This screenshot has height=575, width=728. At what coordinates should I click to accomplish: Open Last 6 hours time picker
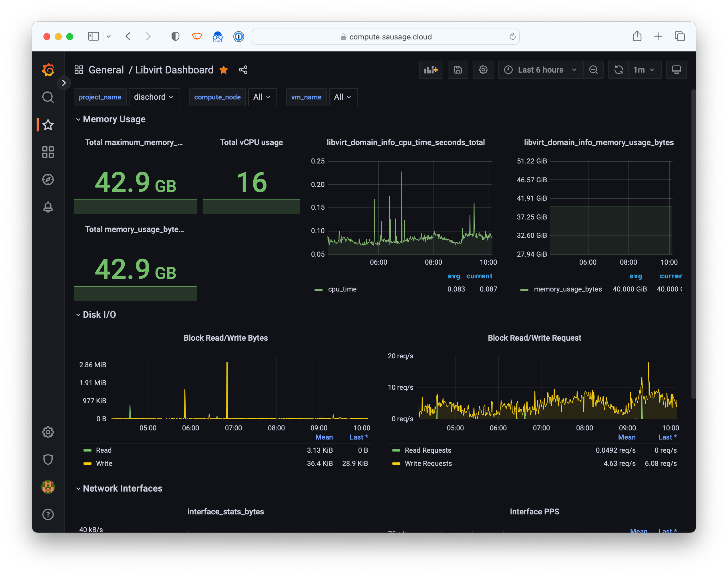tap(540, 70)
